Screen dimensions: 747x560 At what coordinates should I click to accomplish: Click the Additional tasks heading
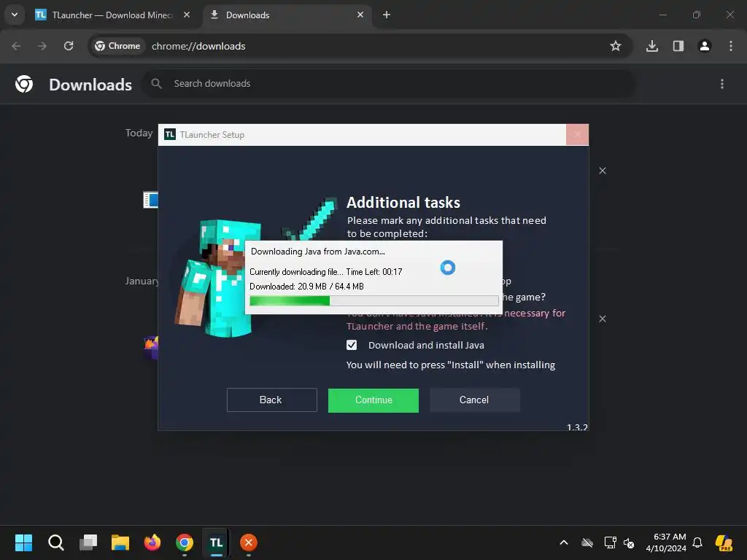403,203
